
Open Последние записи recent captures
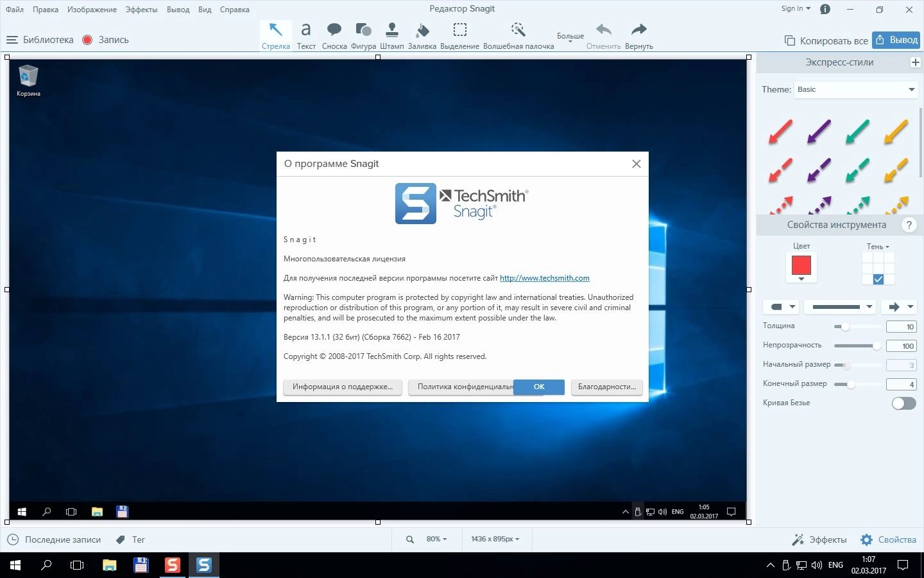point(54,539)
